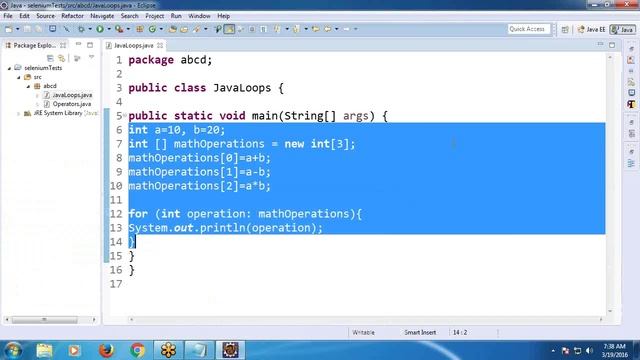This screenshot has width=640, height=360.
Task: Toggle Block Selection Mode icon
Action: pos(252,29)
